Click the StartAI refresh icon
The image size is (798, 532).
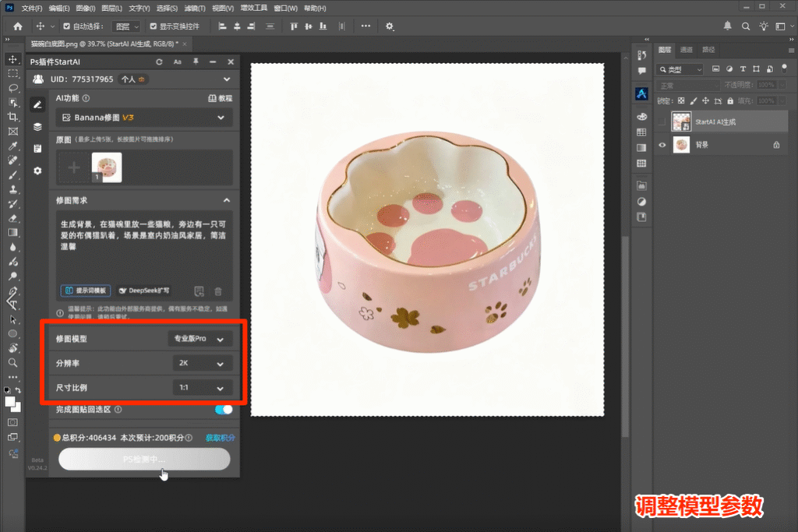[159, 62]
